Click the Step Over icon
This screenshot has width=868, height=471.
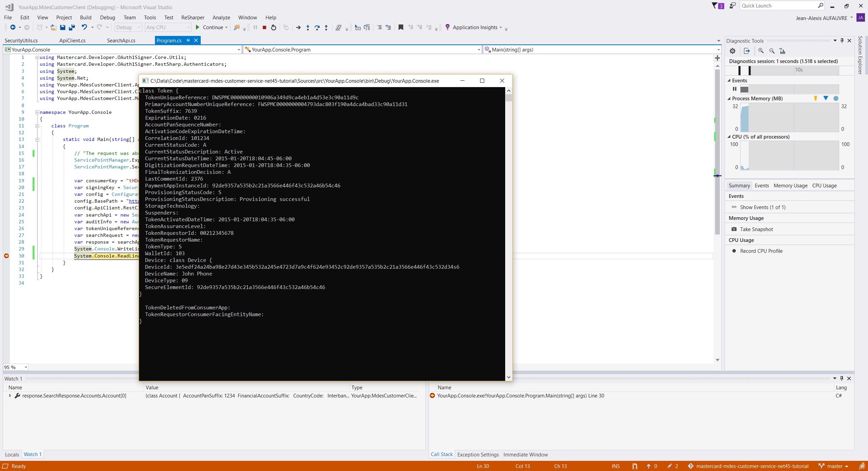click(317, 27)
